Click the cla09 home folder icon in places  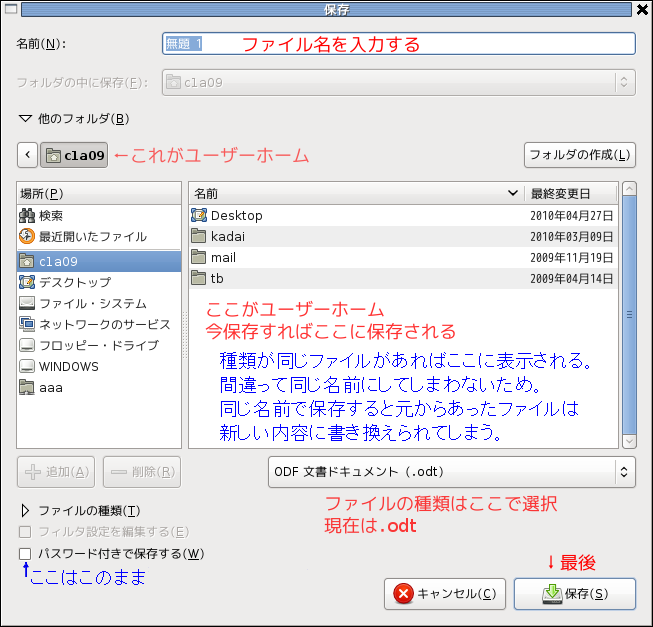(27, 261)
